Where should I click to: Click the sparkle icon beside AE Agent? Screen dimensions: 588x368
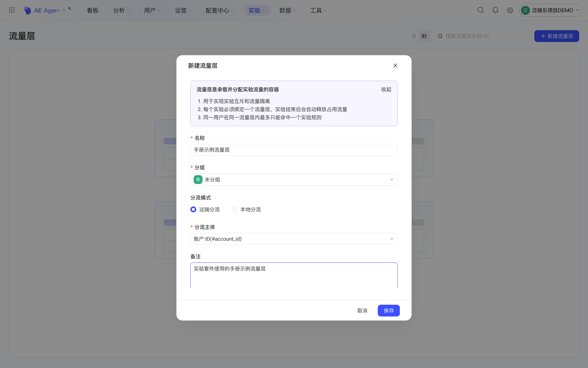click(x=70, y=9)
